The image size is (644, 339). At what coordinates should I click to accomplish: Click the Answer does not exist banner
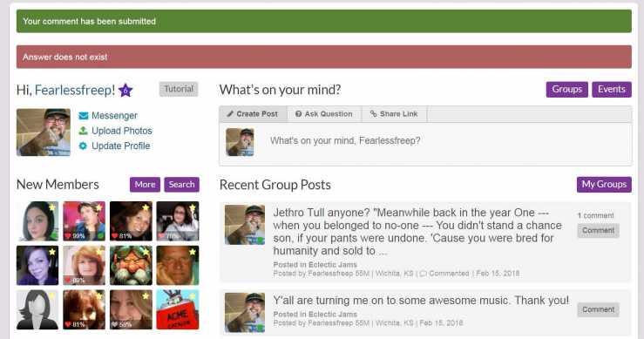[x=324, y=57]
